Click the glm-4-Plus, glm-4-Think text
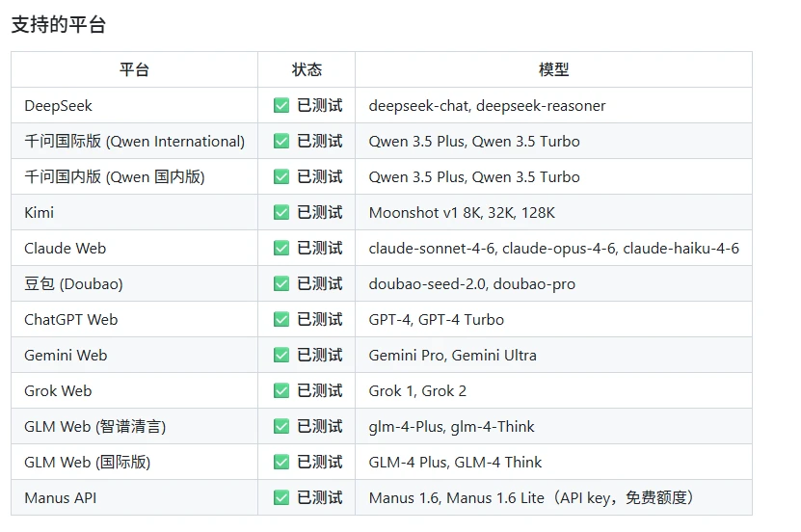Viewport: 801px width, 532px height. [451, 426]
